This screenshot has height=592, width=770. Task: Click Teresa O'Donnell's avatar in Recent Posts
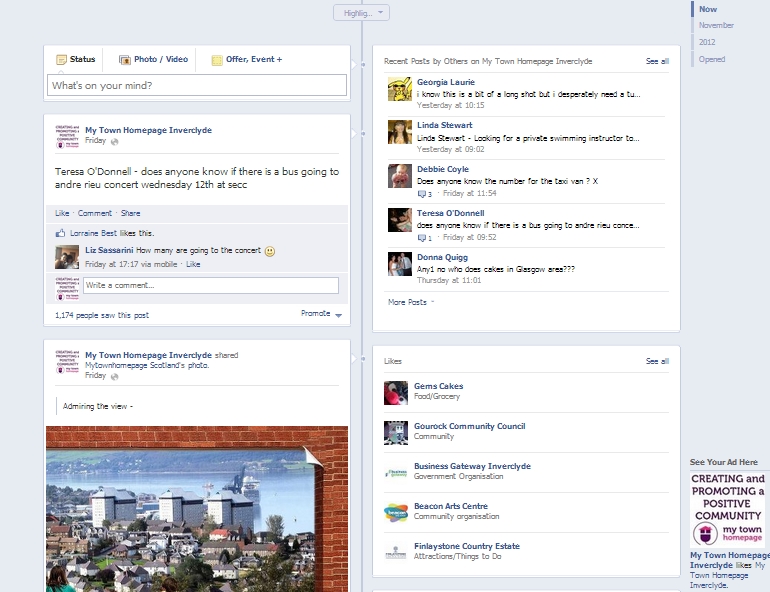pos(400,220)
